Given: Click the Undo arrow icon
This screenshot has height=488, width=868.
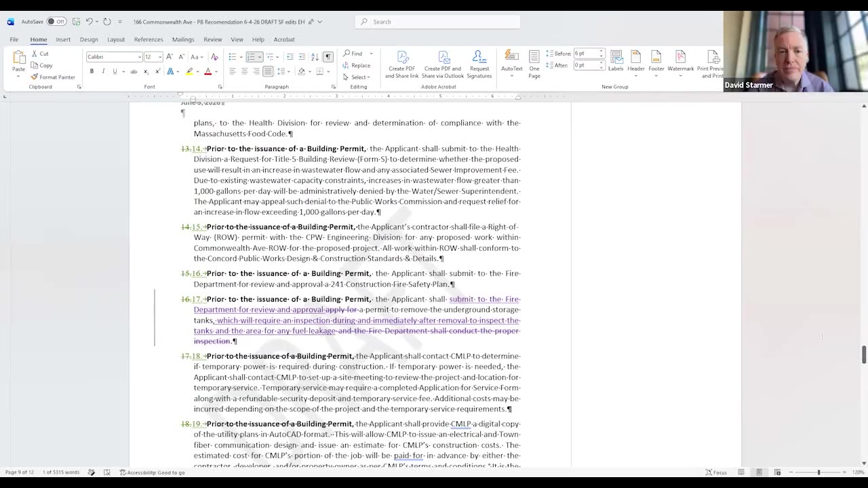Looking at the screenshot, I should point(89,22).
